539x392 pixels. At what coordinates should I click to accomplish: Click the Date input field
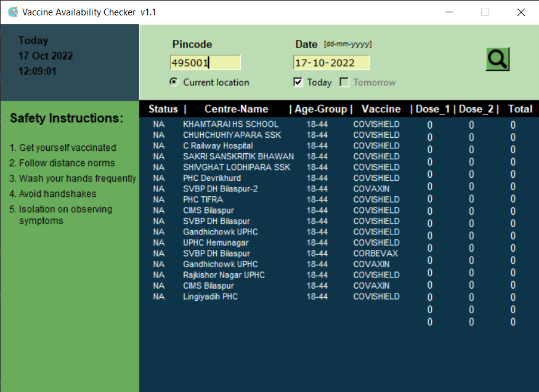click(331, 62)
